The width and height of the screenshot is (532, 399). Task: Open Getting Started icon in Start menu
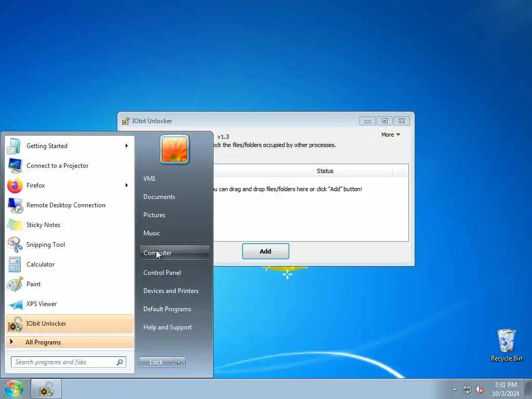point(14,146)
